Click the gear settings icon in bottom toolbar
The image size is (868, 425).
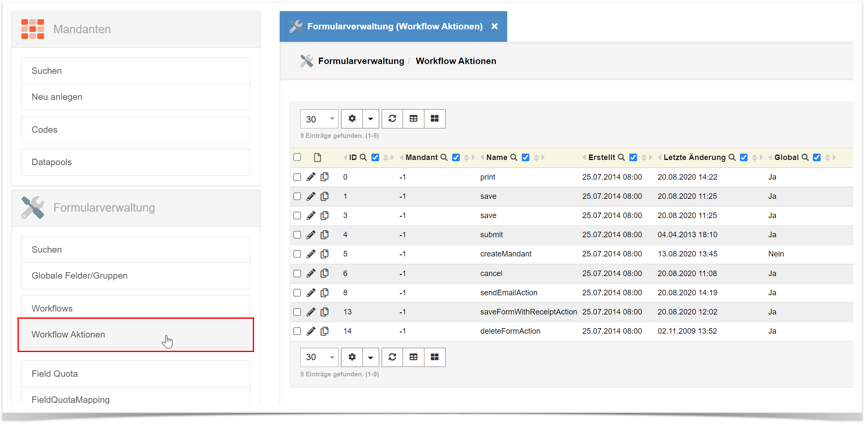tap(352, 357)
